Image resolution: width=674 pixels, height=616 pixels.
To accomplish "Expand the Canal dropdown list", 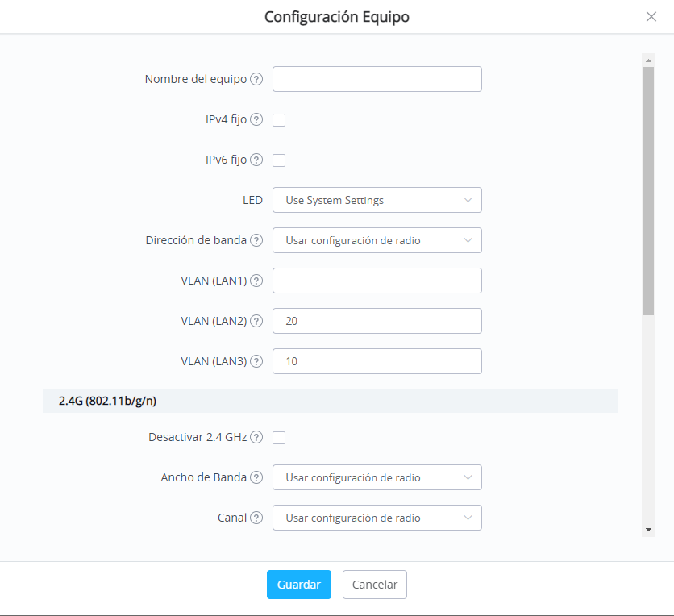I will [x=377, y=518].
